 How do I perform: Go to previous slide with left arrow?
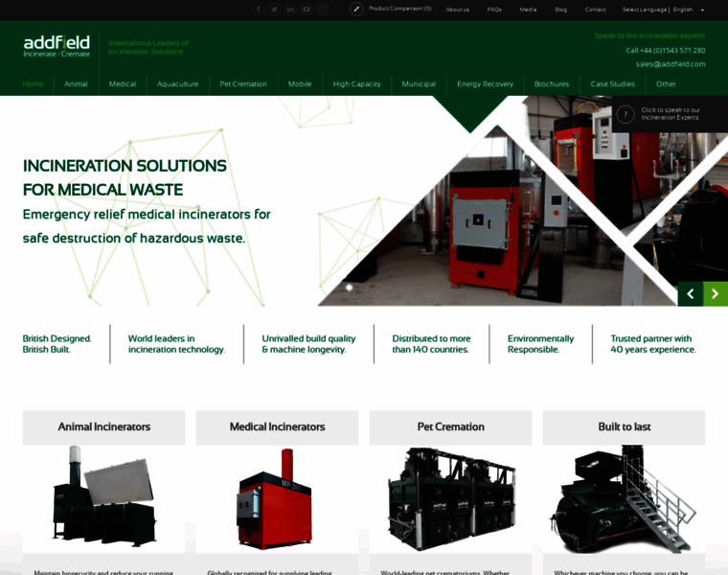point(690,294)
